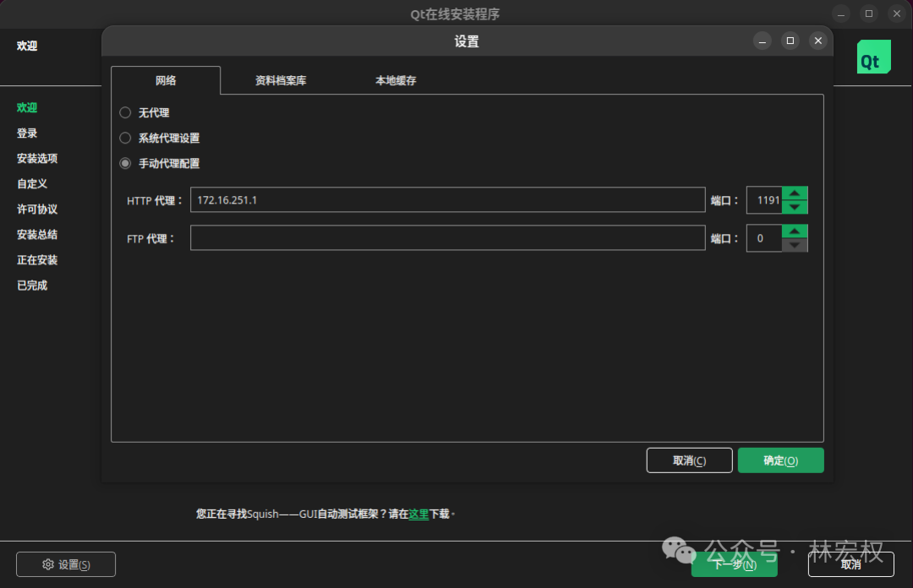Confirm settings with 确定(O) button
This screenshot has width=913, height=588.
point(781,460)
